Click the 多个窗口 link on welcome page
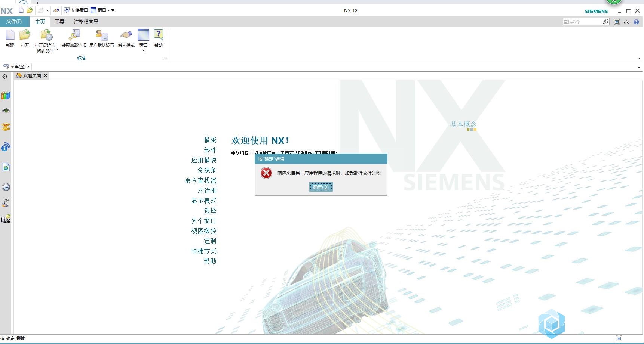The height and width of the screenshot is (344, 644). pos(204,221)
